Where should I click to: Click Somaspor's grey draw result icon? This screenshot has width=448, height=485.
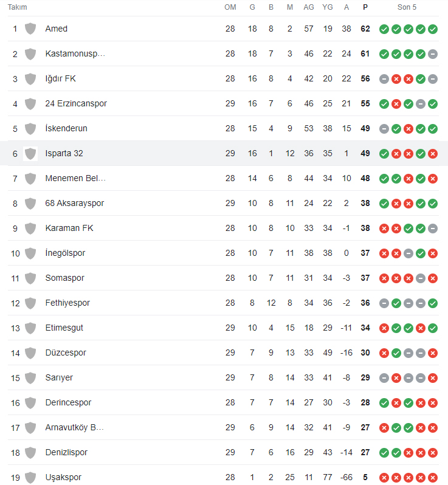[421, 278]
